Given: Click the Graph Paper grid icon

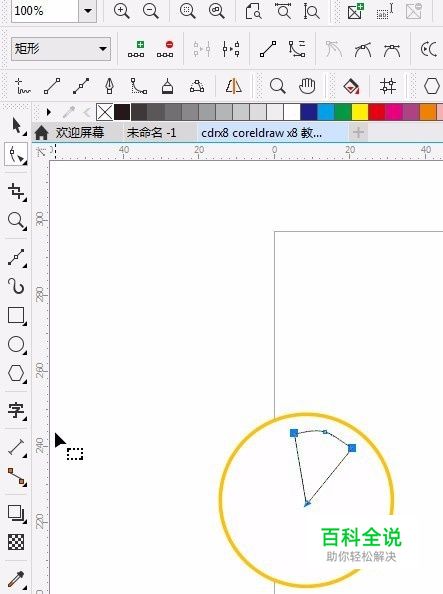Looking at the screenshot, I should tap(388, 86).
